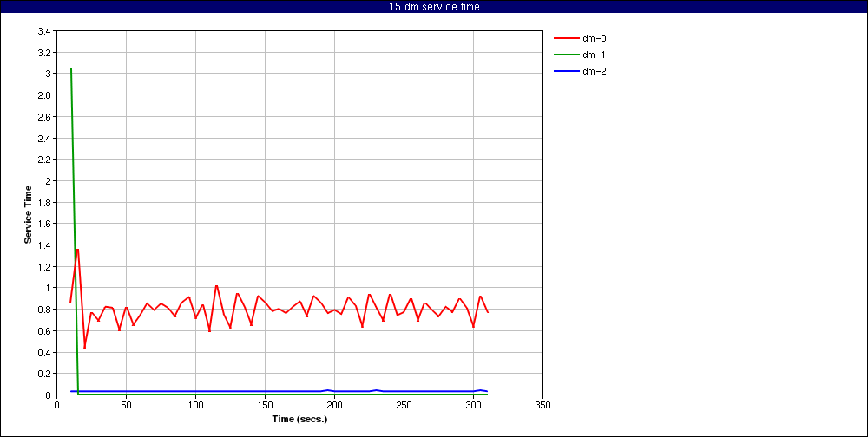
Task: Click the '15 dm service time' chart title
Action: [x=434, y=7]
